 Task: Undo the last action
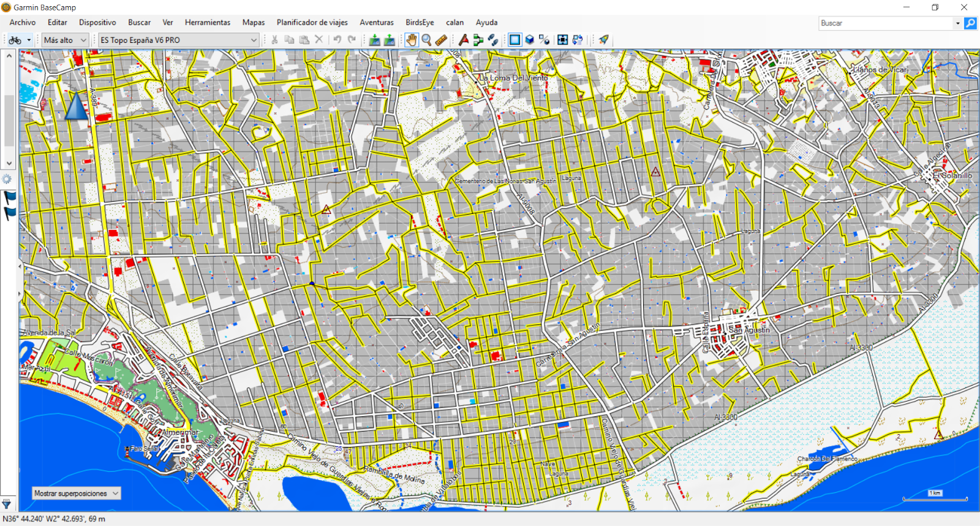point(337,40)
